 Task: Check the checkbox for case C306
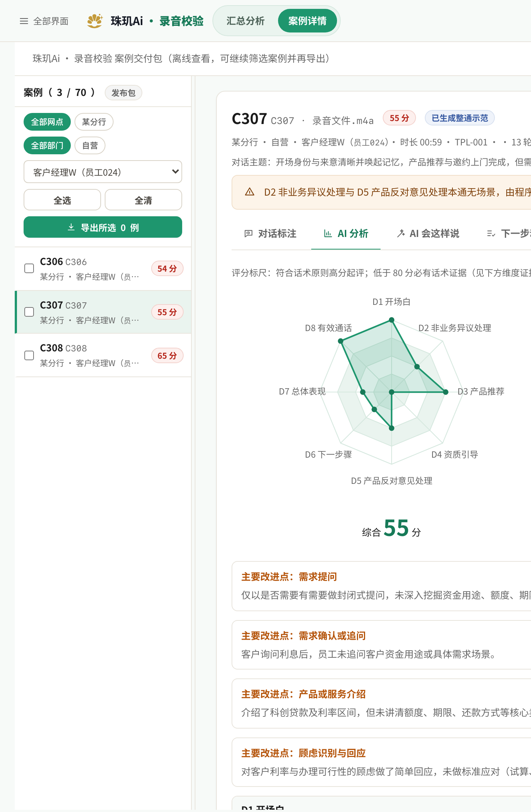(x=29, y=268)
